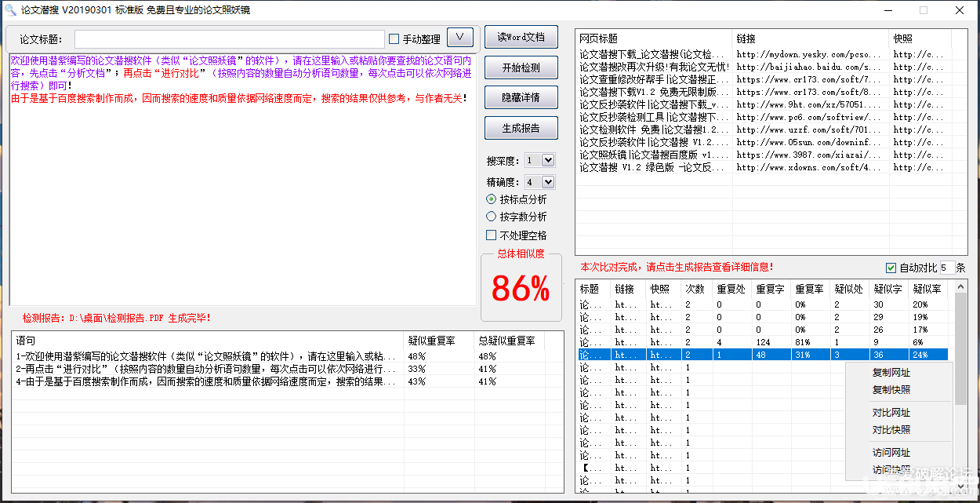
Task: Click the red 本次比对完成 status message
Action: click(677, 267)
